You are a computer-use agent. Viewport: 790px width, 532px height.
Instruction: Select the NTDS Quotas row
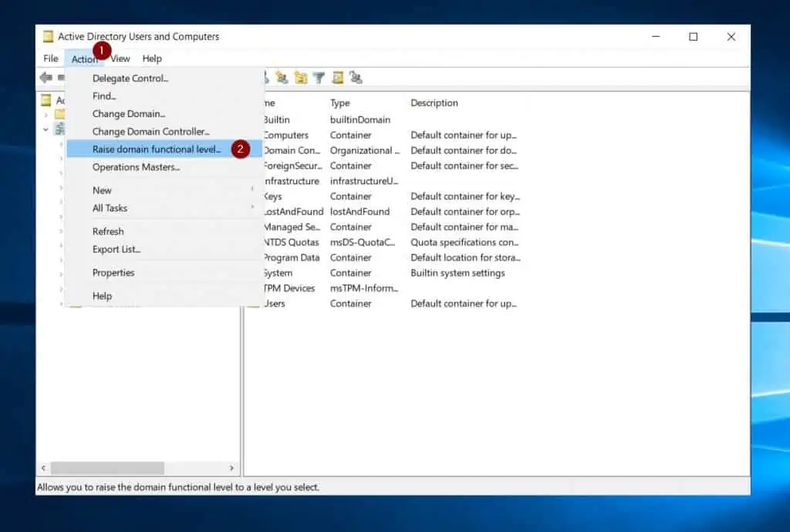tap(291, 242)
